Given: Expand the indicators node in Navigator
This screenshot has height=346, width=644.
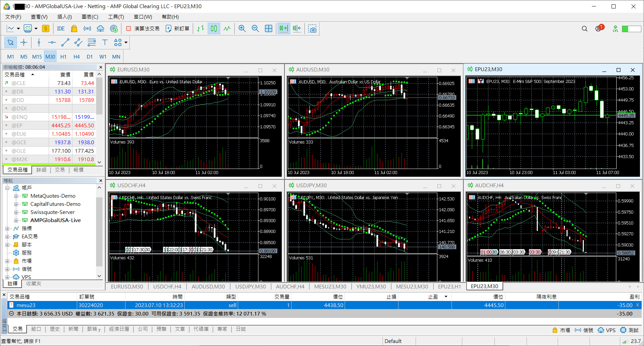Looking at the screenshot, I should (7, 229).
